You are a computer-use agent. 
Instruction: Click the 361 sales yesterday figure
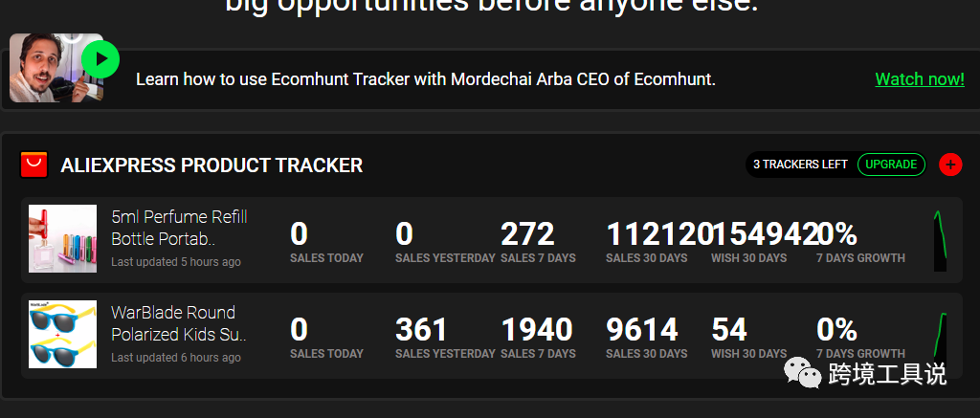[421, 330]
